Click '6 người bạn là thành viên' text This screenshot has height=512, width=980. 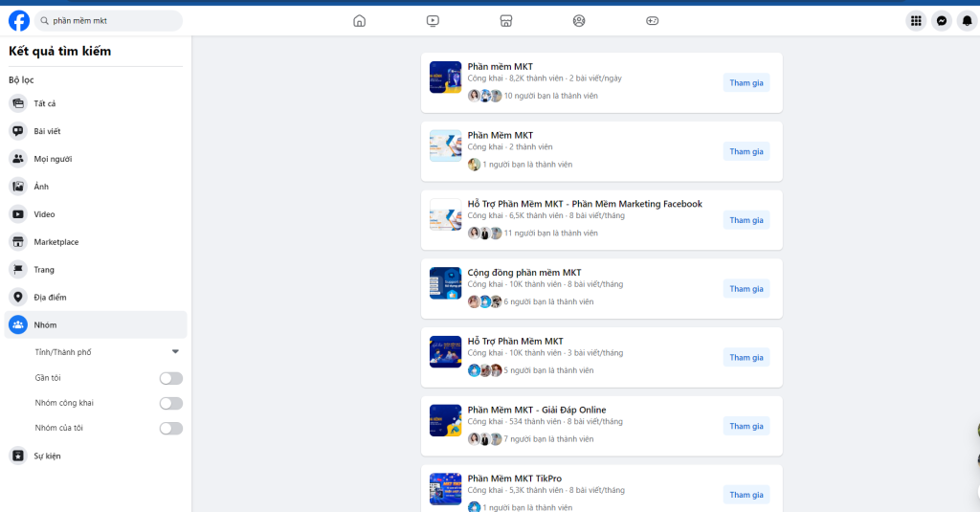[548, 302]
